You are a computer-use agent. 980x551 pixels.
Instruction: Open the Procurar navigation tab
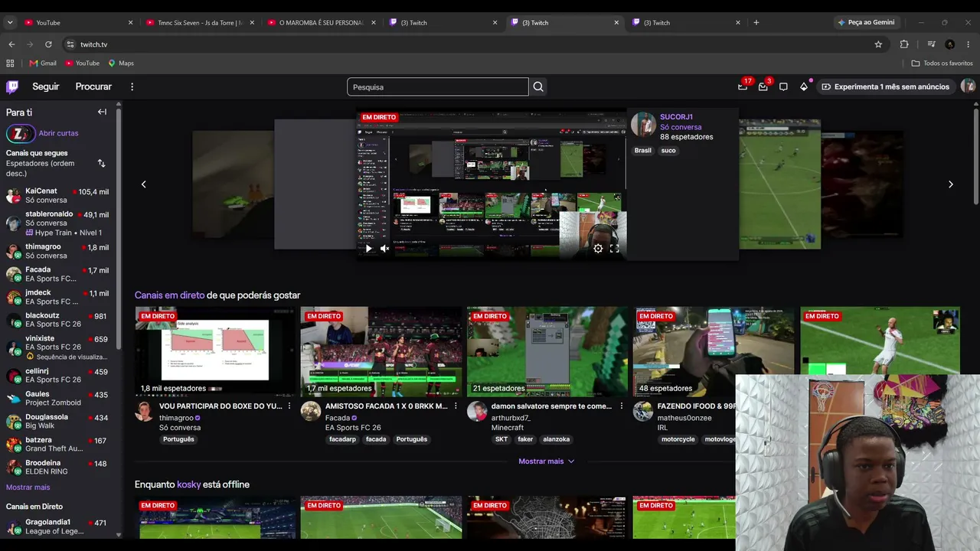pyautogui.click(x=93, y=86)
